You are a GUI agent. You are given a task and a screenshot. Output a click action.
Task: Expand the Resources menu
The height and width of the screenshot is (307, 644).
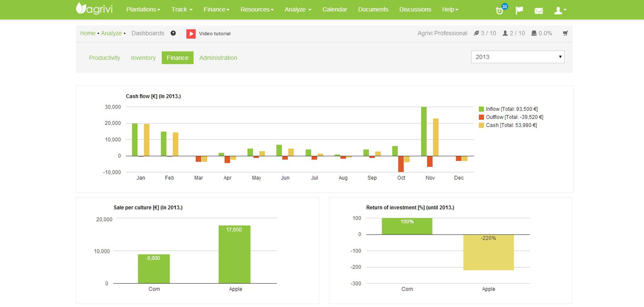[257, 9]
